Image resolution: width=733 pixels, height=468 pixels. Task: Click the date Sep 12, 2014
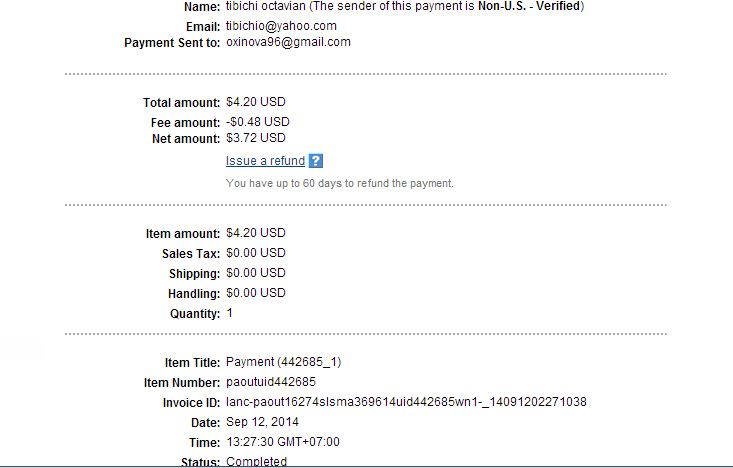[262, 422]
